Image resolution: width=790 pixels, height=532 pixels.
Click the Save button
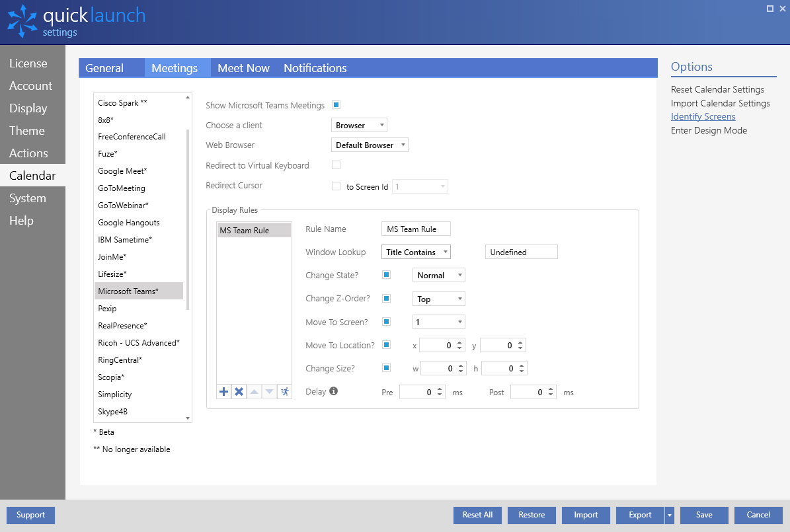coord(704,515)
